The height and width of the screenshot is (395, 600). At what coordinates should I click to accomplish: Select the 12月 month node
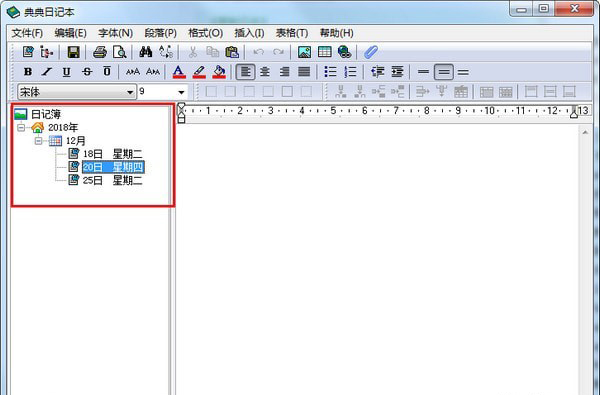75,141
